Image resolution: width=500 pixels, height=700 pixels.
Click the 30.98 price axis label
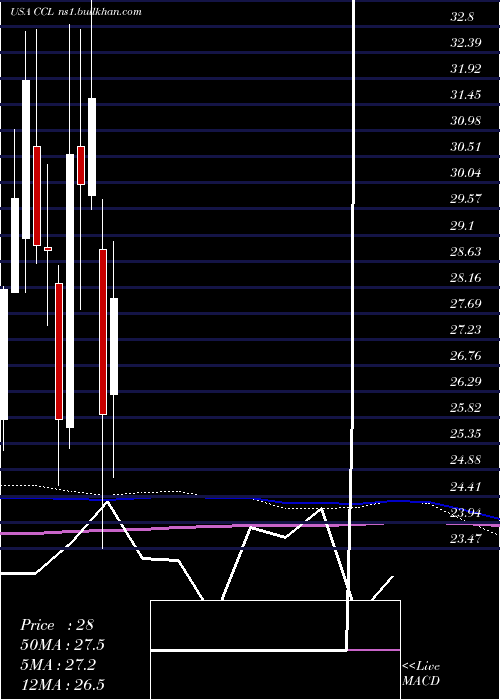point(466,121)
